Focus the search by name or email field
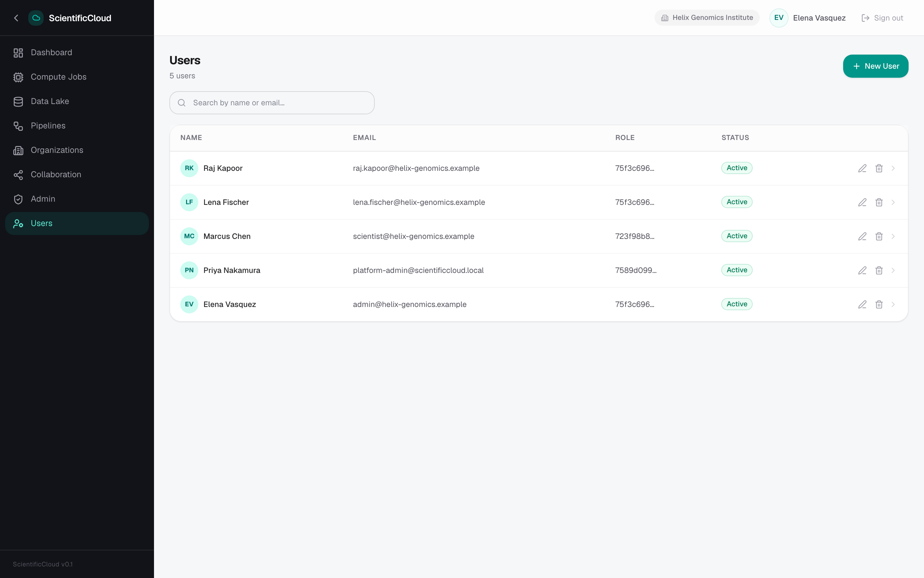This screenshot has width=924, height=578. (x=272, y=103)
